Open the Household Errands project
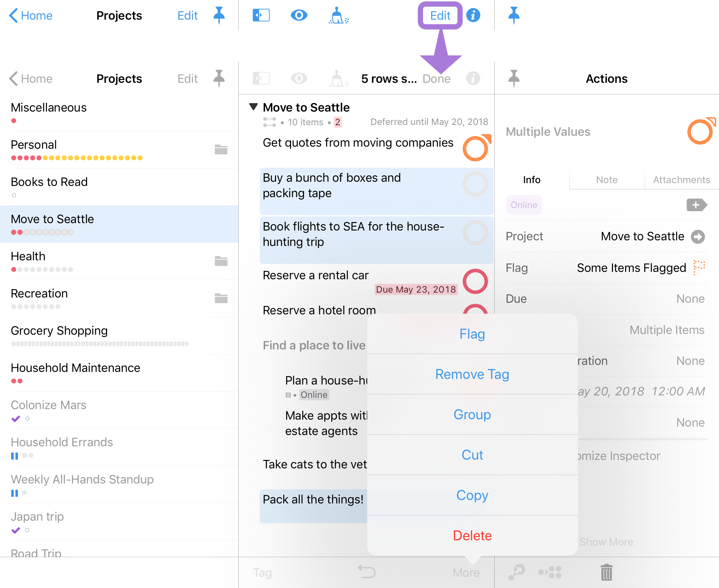The height and width of the screenshot is (588, 719). [119, 447]
